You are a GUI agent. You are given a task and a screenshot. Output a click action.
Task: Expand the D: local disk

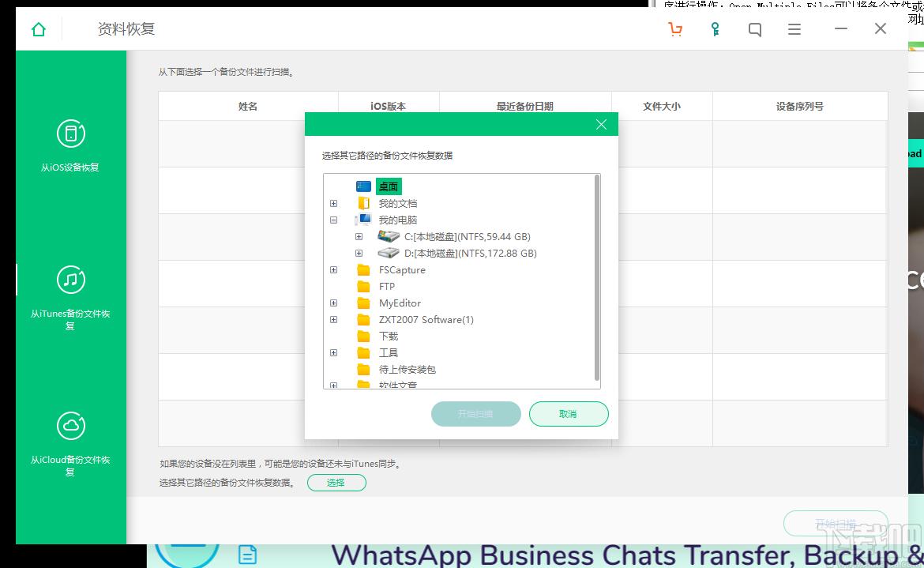tap(359, 253)
